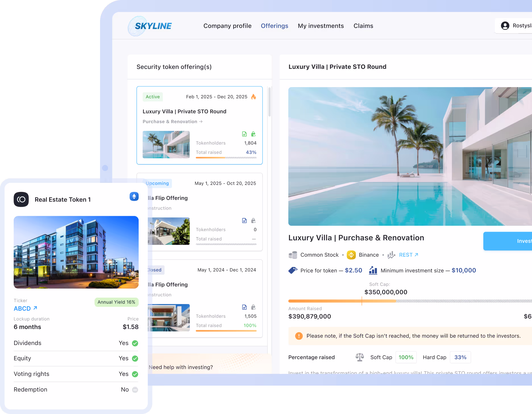Open My investments page

[x=321, y=26]
